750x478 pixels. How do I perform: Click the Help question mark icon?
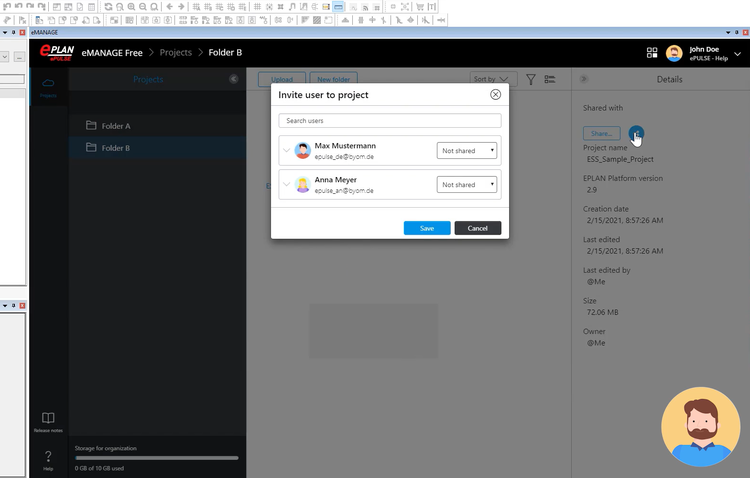pyautogui.click(x=48, y=457)
